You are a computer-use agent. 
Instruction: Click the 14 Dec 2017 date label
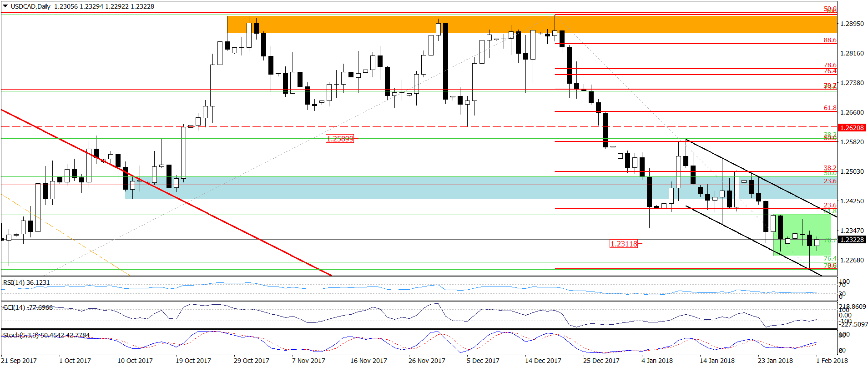point(543,361)
